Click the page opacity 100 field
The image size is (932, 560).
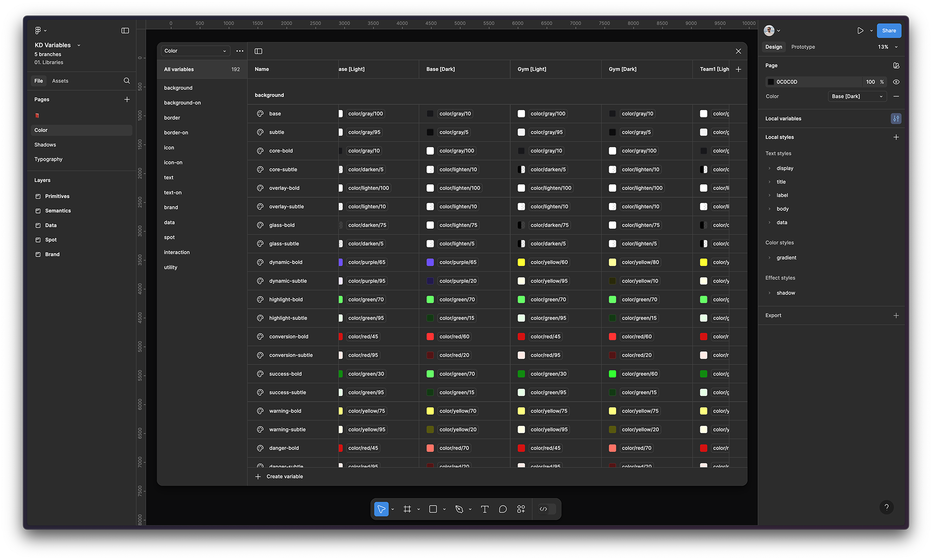click(x=870, y=82)
